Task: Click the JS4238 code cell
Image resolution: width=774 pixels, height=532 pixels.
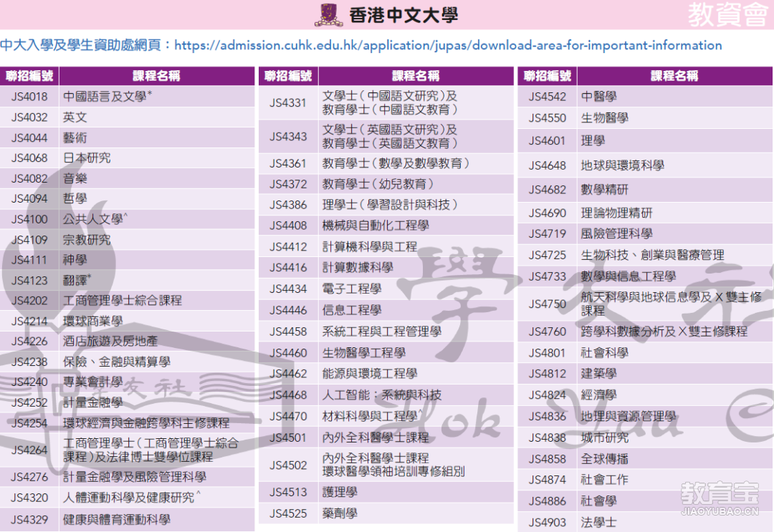Action: (29, 362)
